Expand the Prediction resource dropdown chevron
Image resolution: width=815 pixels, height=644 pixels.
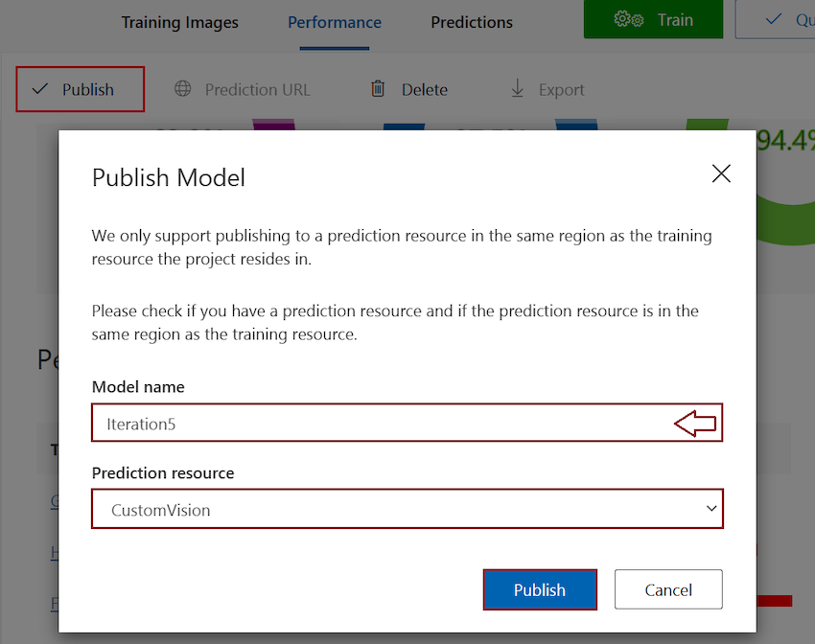[x=711, y=509]
